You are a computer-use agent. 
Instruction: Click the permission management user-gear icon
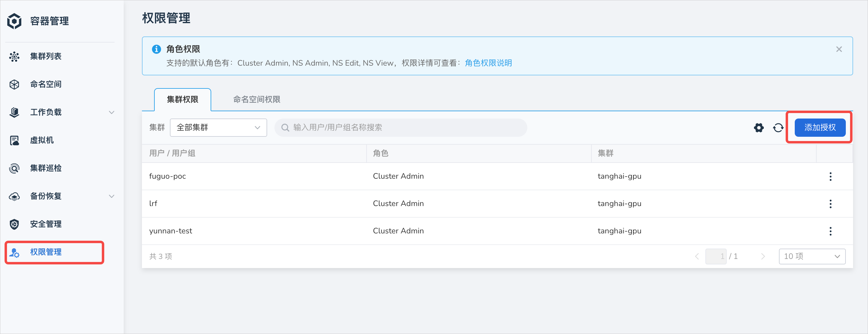pyautogui.click(x=14, y=253)
